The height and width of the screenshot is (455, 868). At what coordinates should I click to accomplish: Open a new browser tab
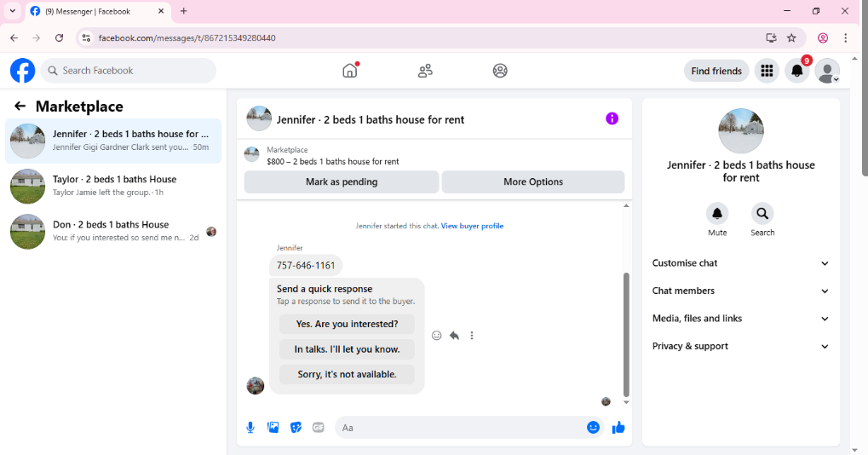point(184,11)
